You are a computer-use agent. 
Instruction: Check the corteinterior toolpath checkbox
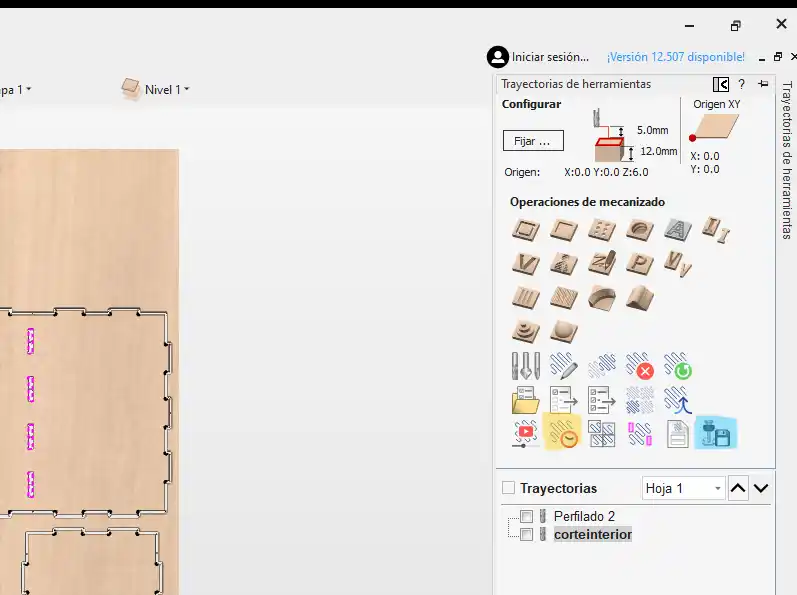527,535
